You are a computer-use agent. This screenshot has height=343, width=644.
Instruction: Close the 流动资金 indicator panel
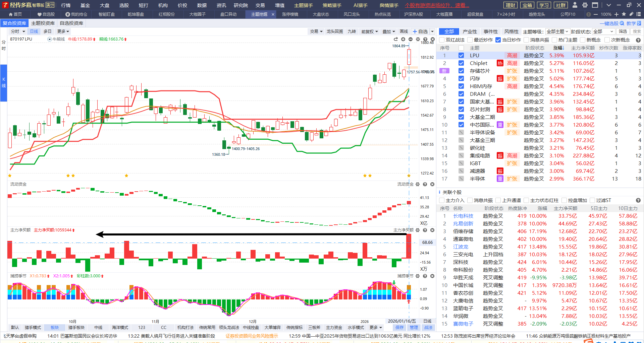click(432, 184)
